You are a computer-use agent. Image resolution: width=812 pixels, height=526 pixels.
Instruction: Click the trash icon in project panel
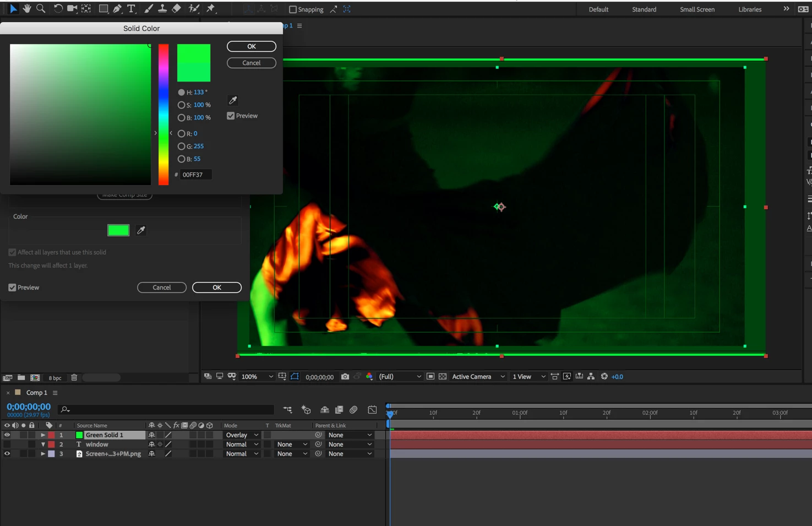tap(74, 377)
